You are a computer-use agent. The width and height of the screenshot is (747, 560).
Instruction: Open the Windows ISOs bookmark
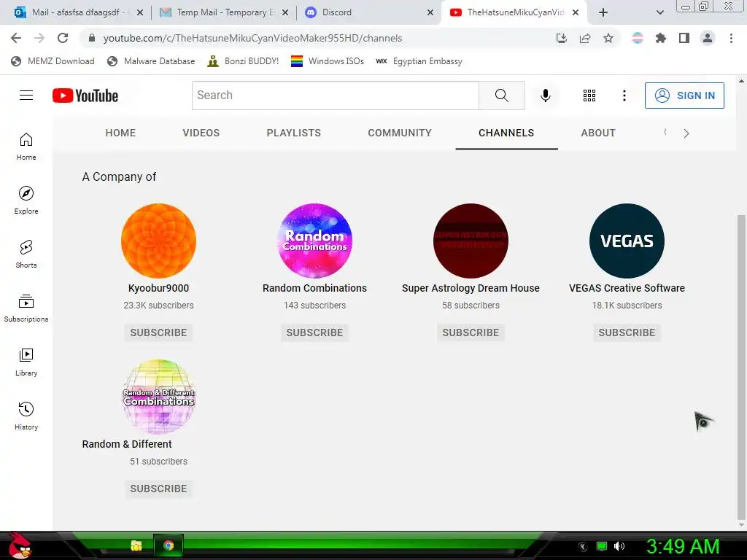(328, 61)
